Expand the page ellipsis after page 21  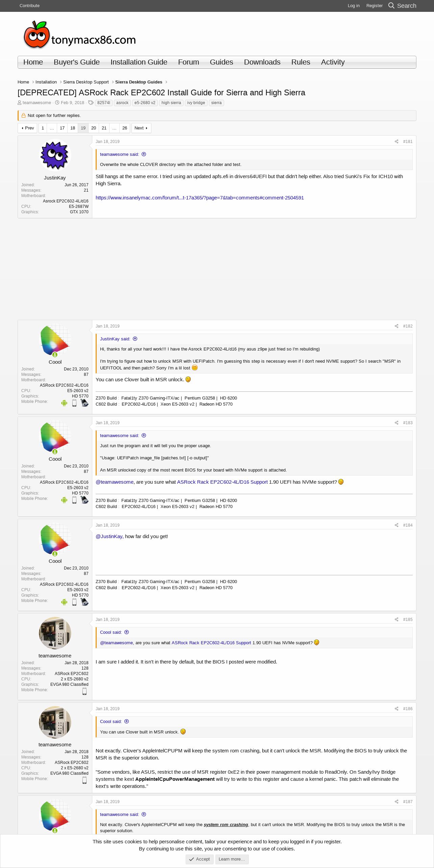114,128
